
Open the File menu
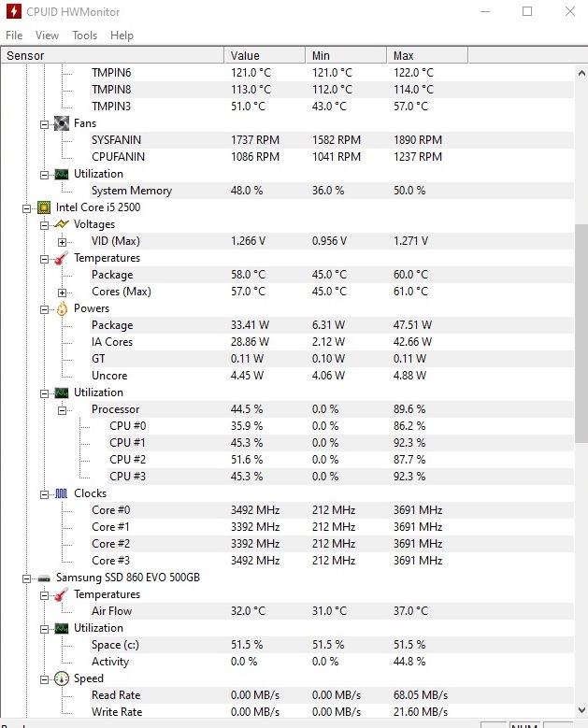tap(14, 36)
